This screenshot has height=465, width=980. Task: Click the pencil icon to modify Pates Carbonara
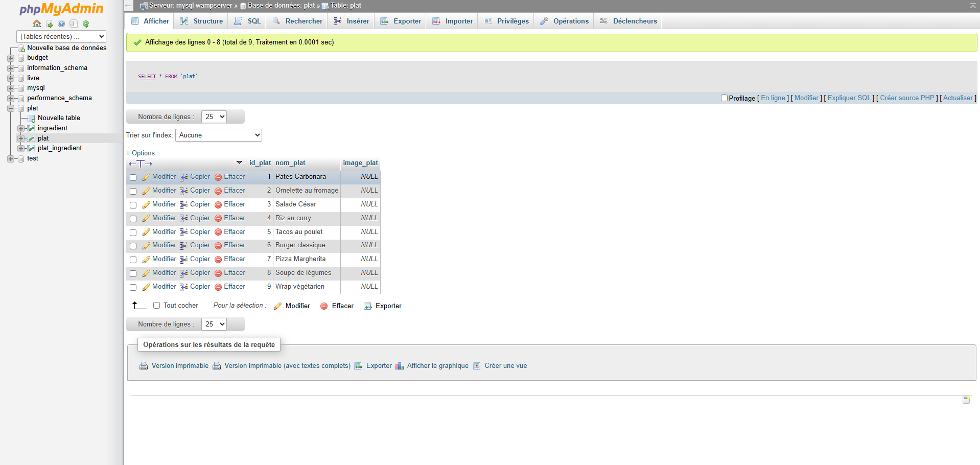click(x=146, y=176)
